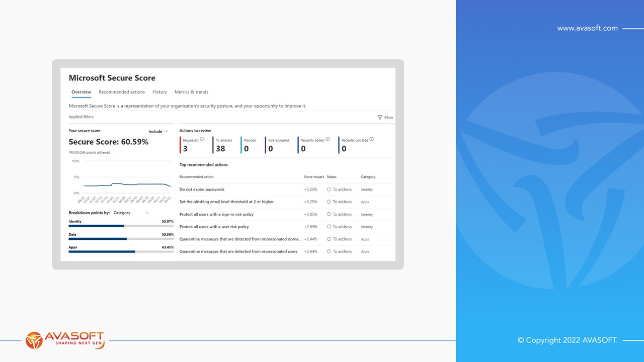Viewport: 644px width, 362px height.
Task: Click the 53.07% Identity value
Action: (x=168, y=221)
